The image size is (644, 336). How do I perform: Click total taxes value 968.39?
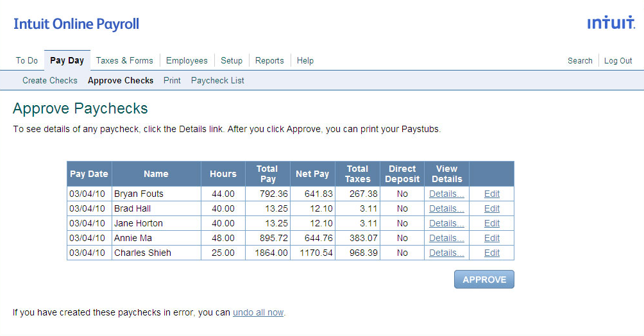coord(364,253)
